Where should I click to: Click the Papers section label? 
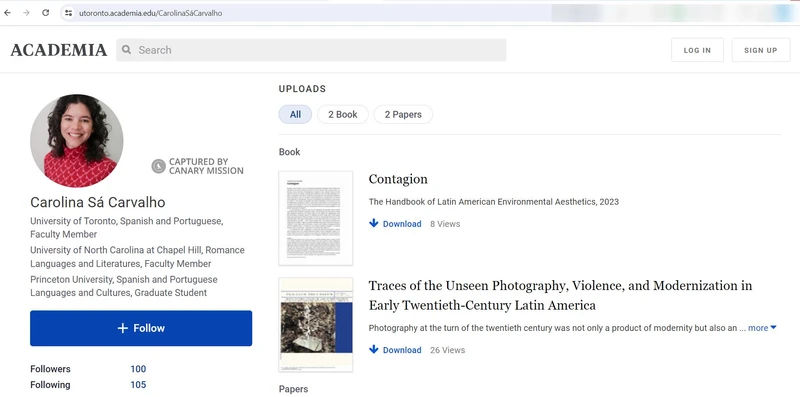[x=293, y=389]
